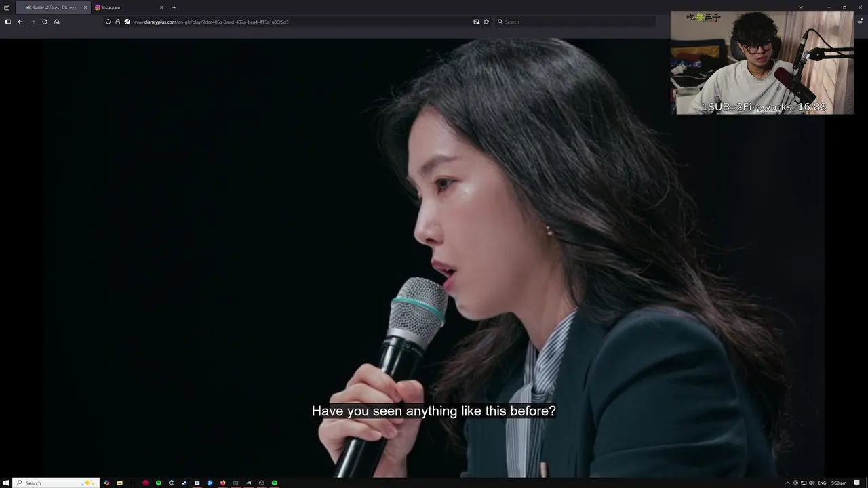The width and height of the screenshot is (868, 488).
Task: Toggle the browser sidebar button
Action: tap(8, 22)
